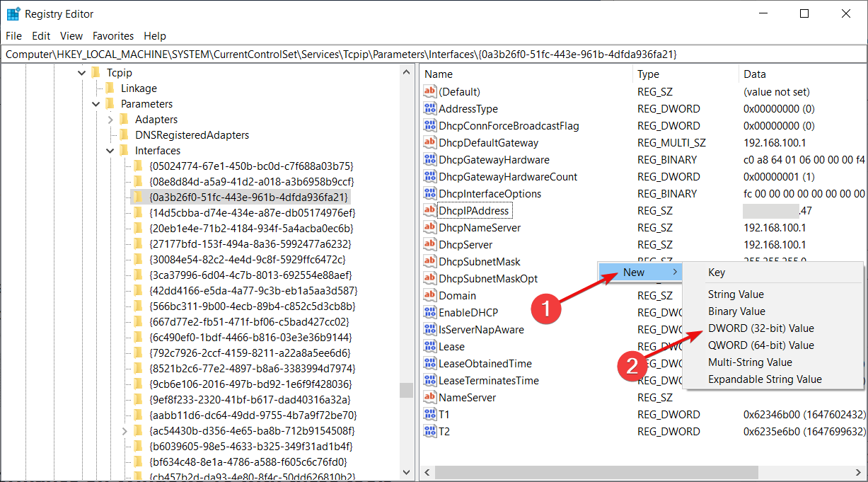Click the registry path address bar
This screenshot has height=482, width=868.
[434, 54]
